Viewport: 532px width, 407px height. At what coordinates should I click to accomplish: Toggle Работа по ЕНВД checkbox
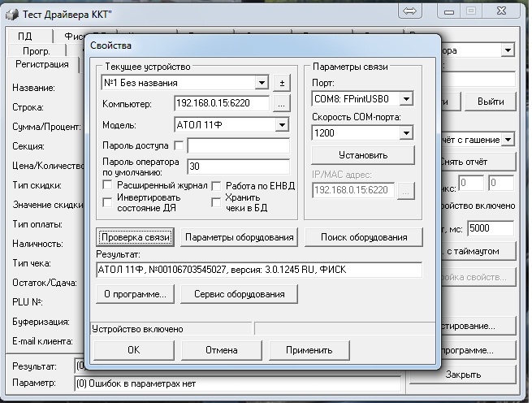click(216, 186)
